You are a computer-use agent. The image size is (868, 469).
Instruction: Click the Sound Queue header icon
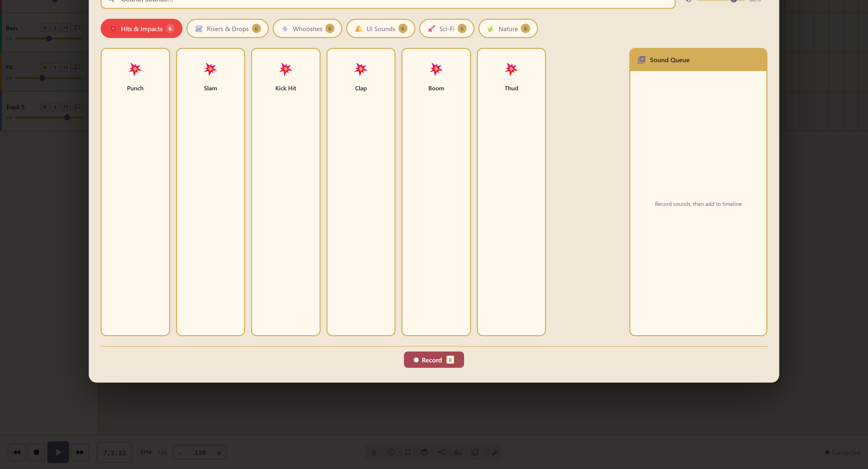coord(642,60)
